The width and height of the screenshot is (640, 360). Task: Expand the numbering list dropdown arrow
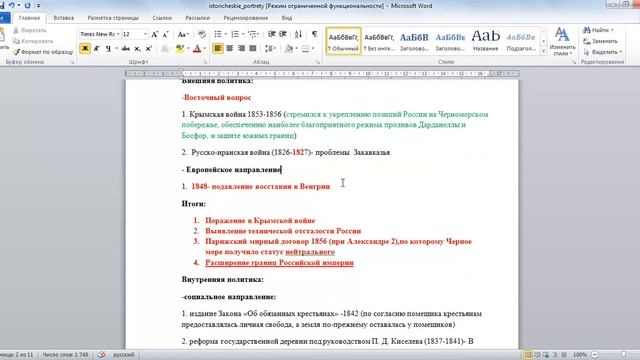(243, 34)
